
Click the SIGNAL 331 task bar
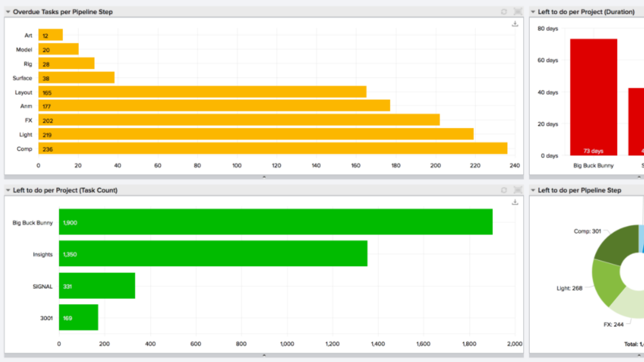tap(97, 286)
